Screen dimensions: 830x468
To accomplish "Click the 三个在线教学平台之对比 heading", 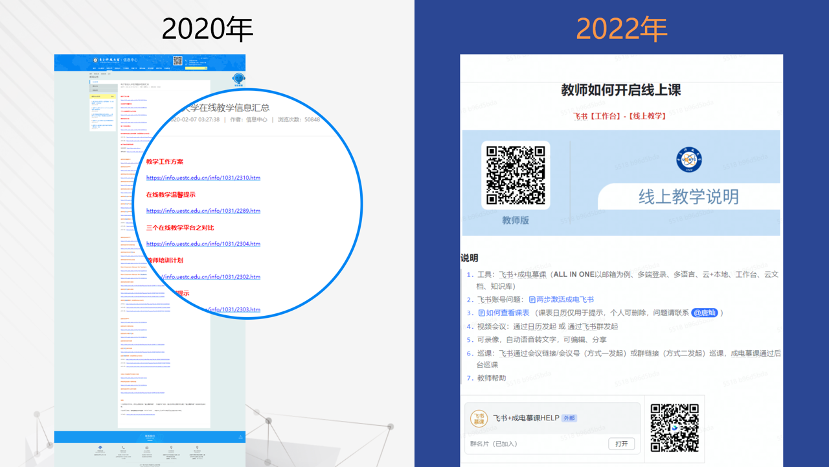I will [x=180, y=227].
